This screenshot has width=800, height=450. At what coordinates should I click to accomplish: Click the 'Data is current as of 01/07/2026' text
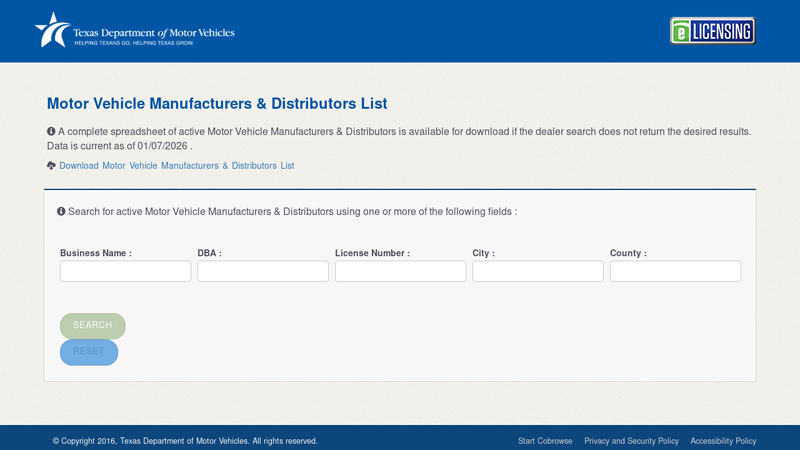click(x=117, y=146)
